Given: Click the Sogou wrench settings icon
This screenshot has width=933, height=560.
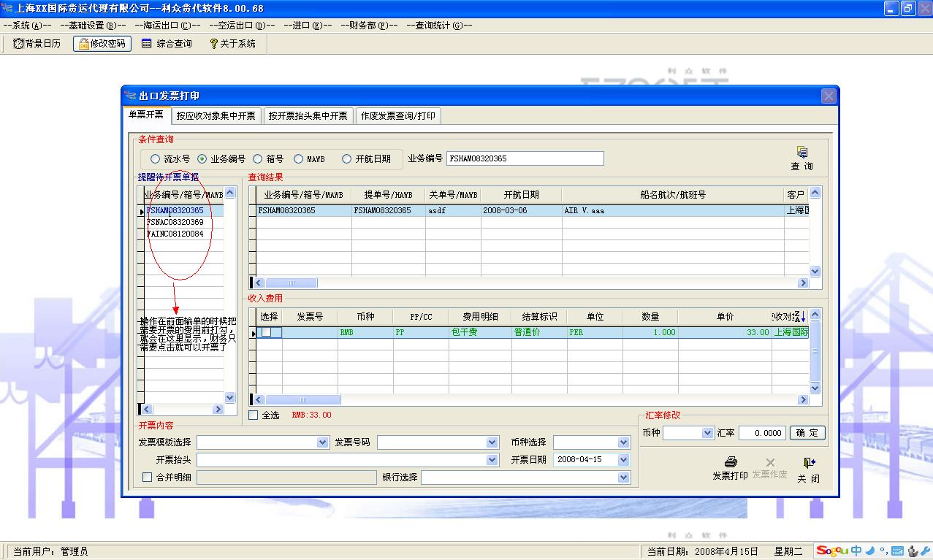Looking at the screenshot, I should [924, 551].
